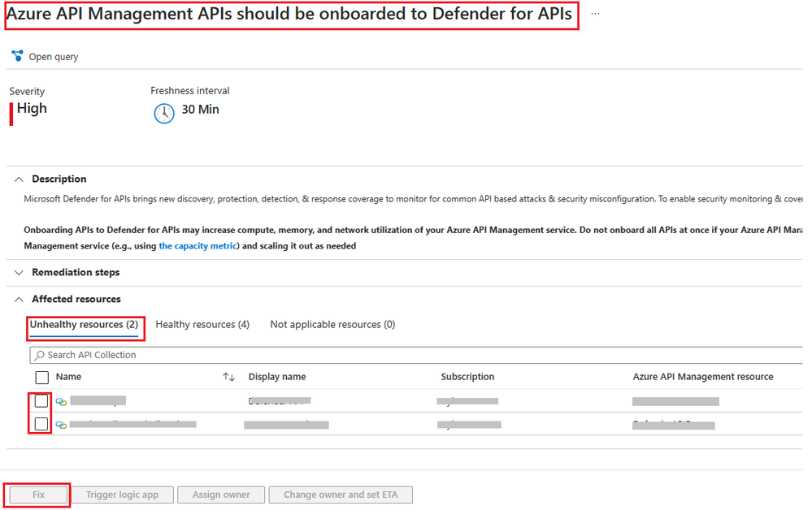This screenshot has height=510, width=812.
Task: Click the Name column header
Action: [68, 377]
